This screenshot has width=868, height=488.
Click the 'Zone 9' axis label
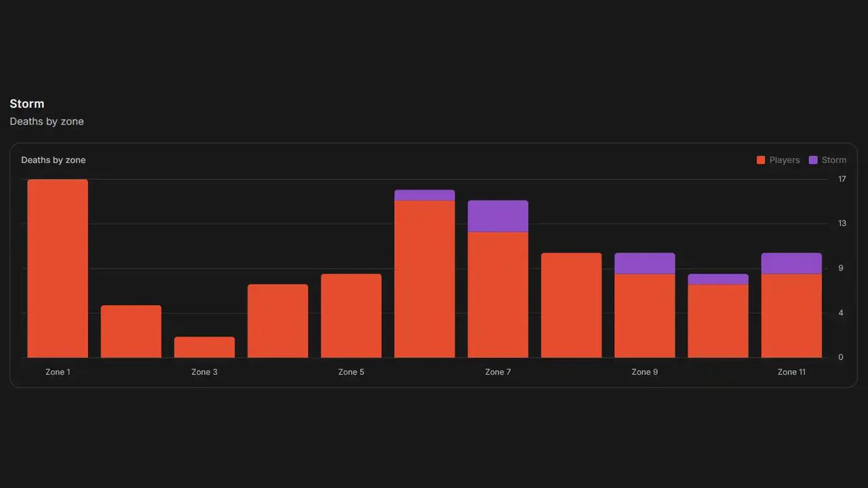(x=645, y=372)
